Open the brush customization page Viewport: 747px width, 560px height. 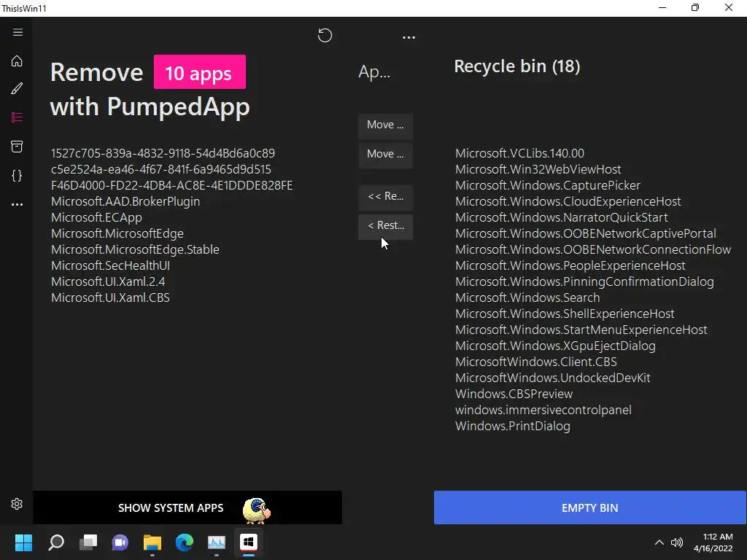click(17, 88)
